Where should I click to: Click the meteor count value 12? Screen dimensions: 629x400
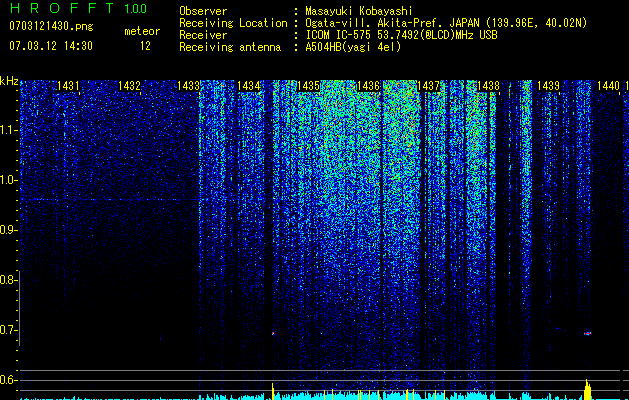click(145, 46)
